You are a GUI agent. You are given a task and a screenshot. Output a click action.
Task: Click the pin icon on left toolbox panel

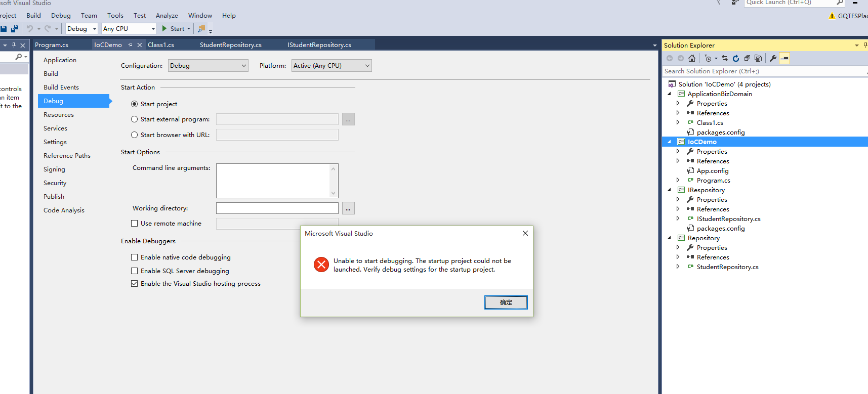14,45
